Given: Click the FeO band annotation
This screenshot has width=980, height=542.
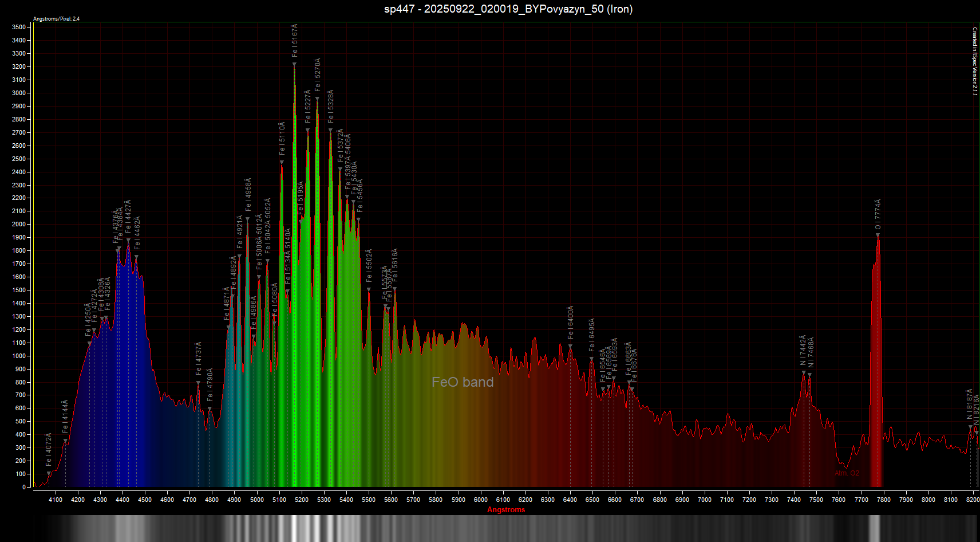Looking at the screenshot, I should point(463,382).
